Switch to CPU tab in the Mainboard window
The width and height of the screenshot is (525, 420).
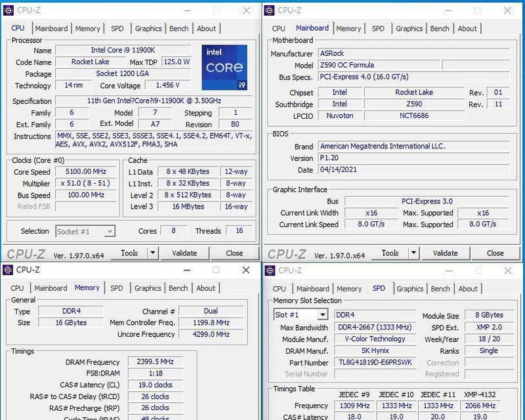tap(278, 28)
